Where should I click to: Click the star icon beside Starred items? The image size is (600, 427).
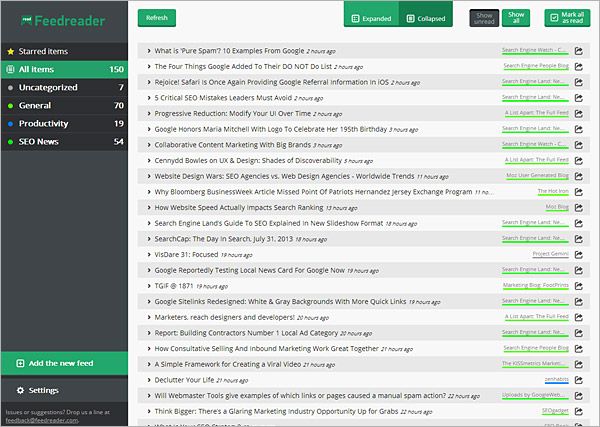click(11, 50)
